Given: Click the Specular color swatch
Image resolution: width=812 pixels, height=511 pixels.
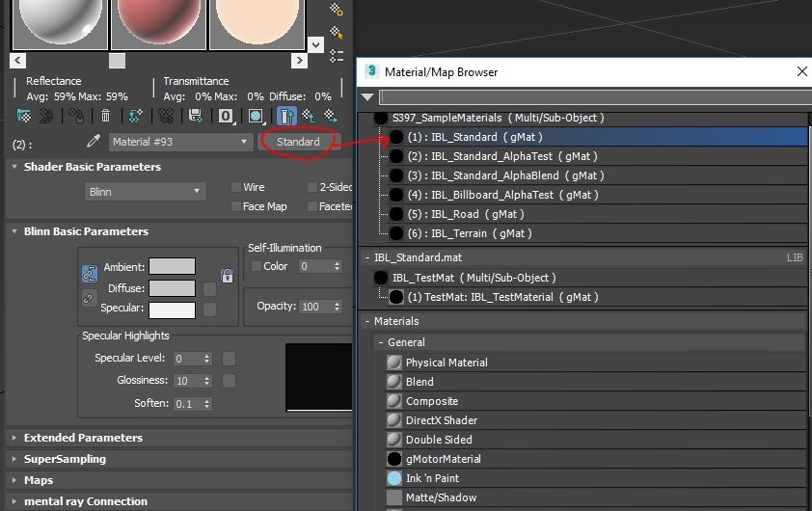Looking at the screenshot, I should 172,310.
